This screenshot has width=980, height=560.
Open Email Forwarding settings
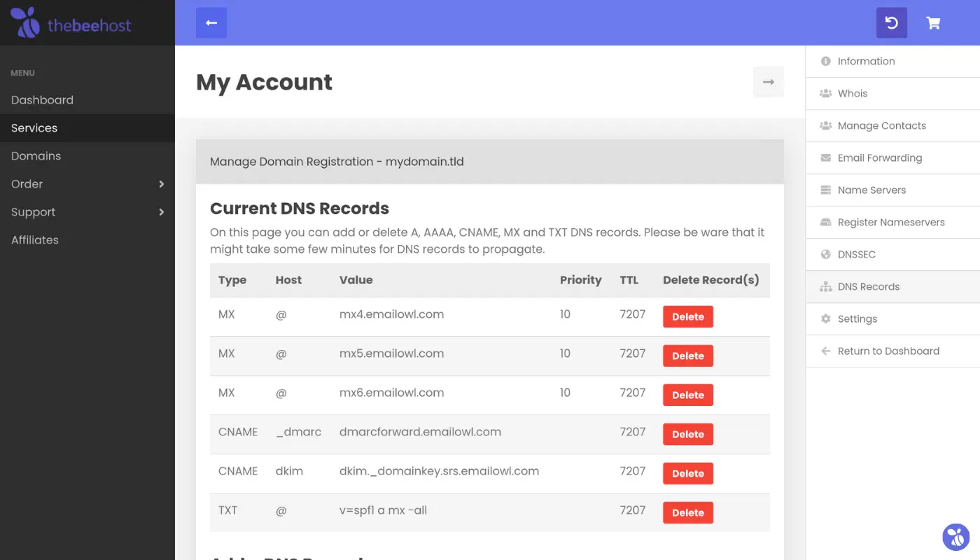879,158
